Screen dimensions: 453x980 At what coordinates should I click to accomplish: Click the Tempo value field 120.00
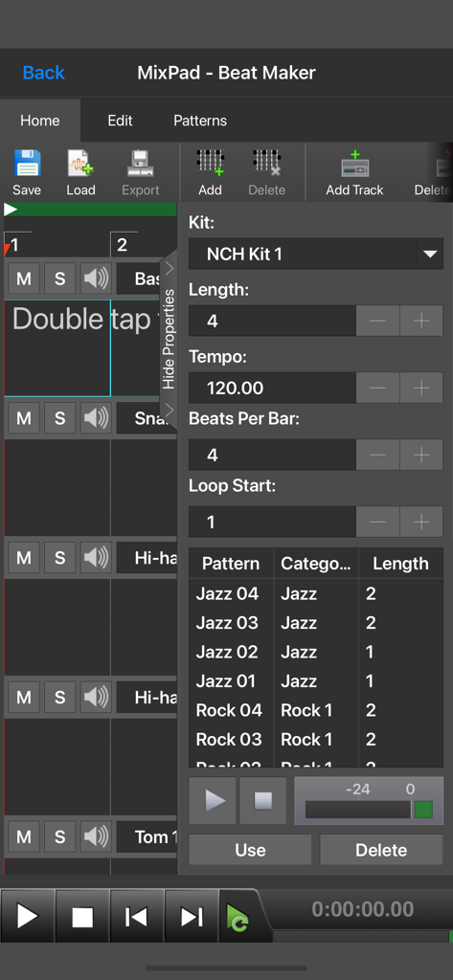pyautogui.click(x=272, y=389)
